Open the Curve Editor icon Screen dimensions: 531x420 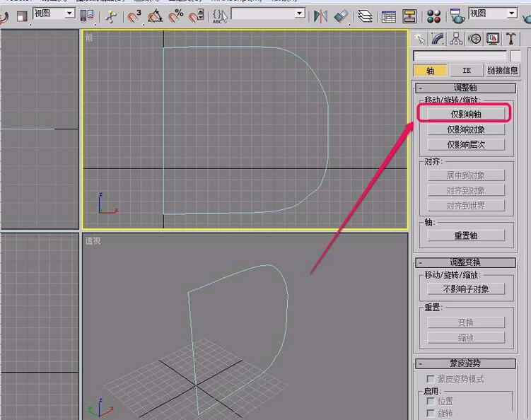[x=389, y=16]
